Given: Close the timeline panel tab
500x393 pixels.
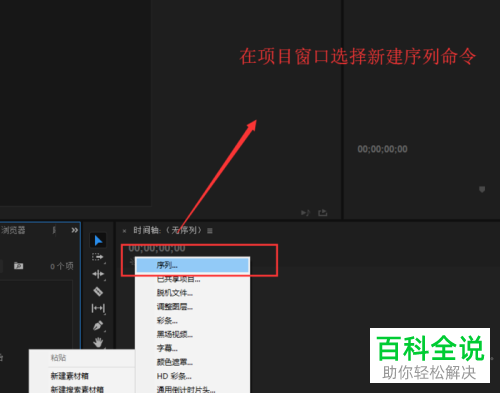Looking at the screenshot, I should pos(124,231).
